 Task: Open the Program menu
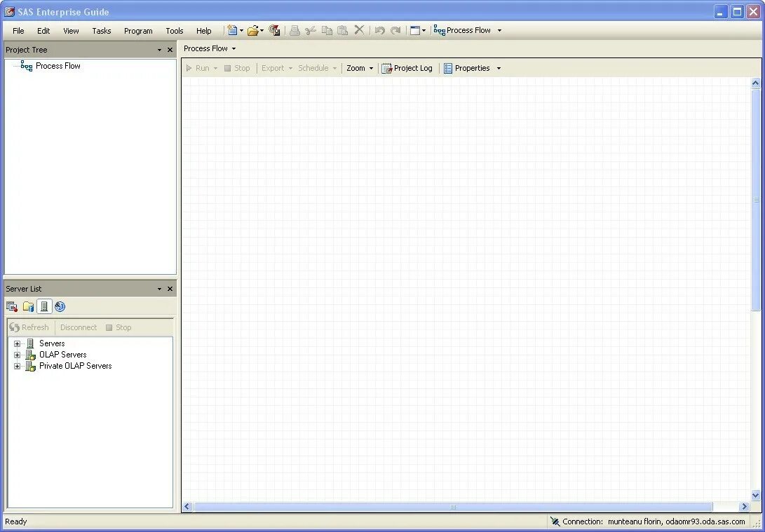pyautogui.click(x=138, y=31)
